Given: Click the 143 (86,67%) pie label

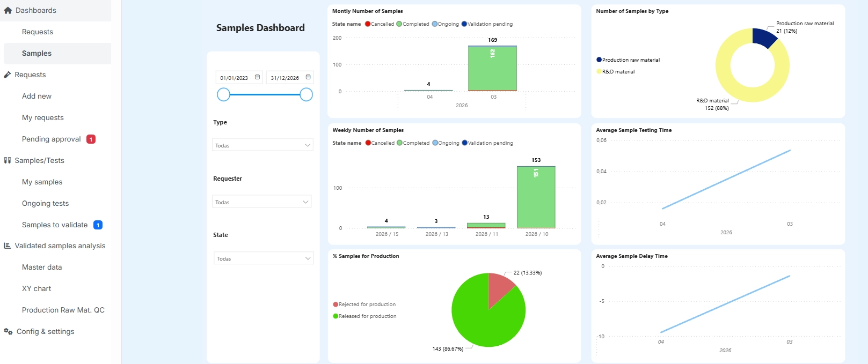Looking at the screenshot, I should point(448,349).
